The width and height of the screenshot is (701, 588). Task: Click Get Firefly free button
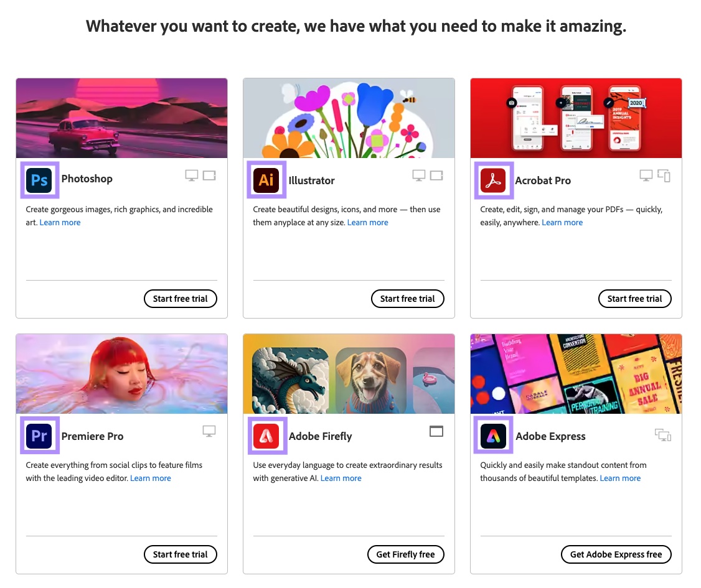click(x=405, y=554)
